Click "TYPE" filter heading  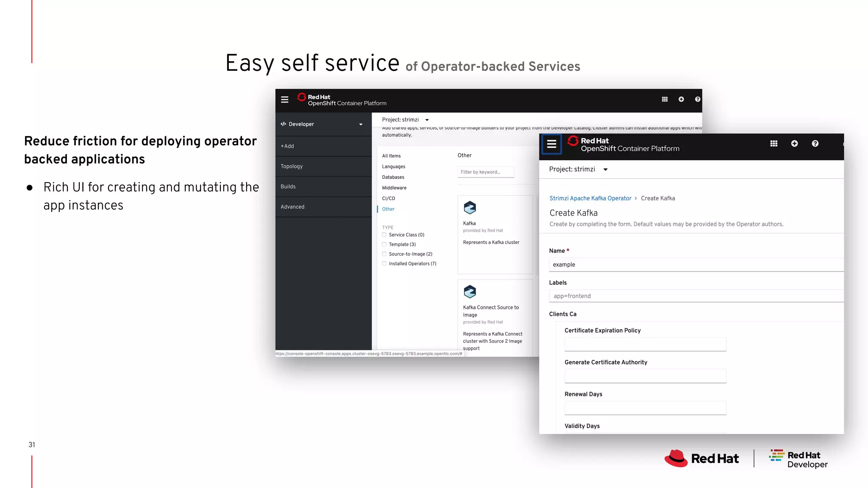coord(387,227)
